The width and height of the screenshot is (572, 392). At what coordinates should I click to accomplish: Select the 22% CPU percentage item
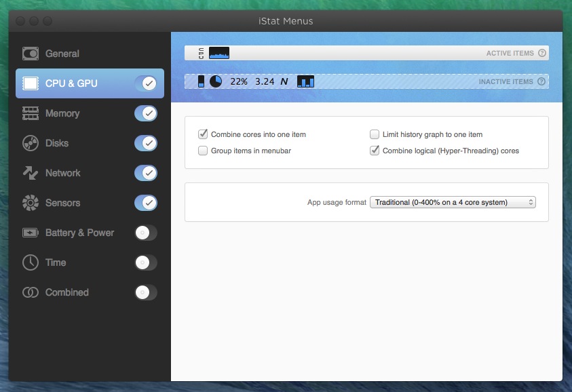click(x=239, y=81)
